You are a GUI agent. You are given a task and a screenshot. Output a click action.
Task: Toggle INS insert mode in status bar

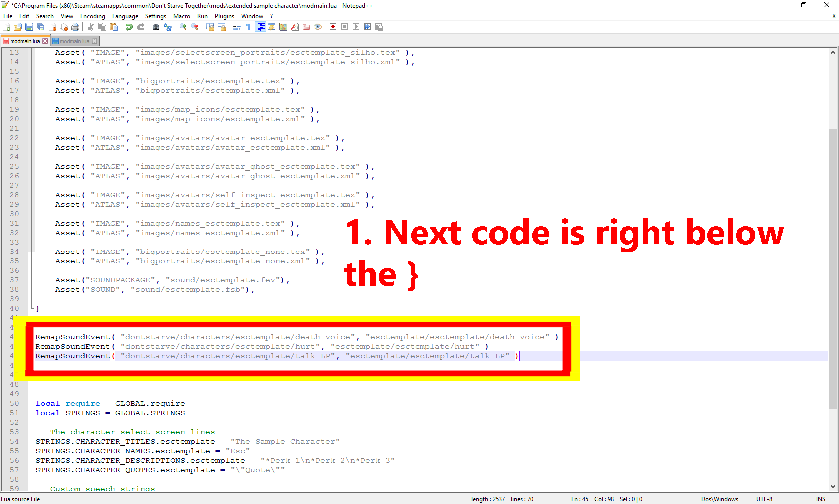821,499
